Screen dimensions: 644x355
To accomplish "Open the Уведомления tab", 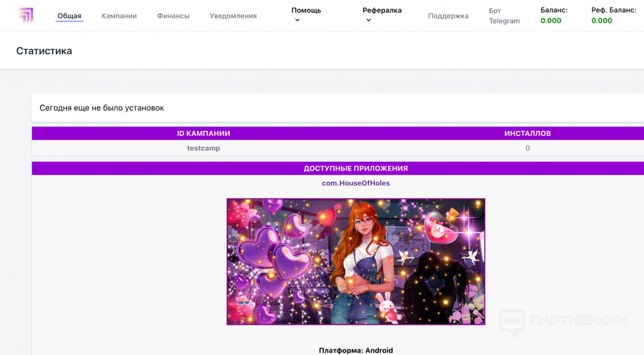I will [233, 16].
